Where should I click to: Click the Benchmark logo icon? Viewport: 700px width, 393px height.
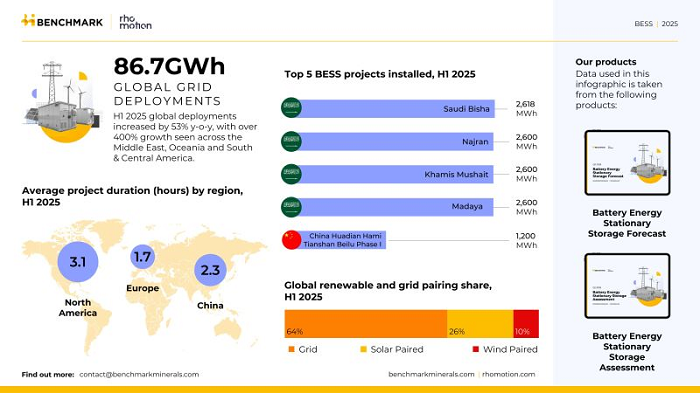(28, 21)
